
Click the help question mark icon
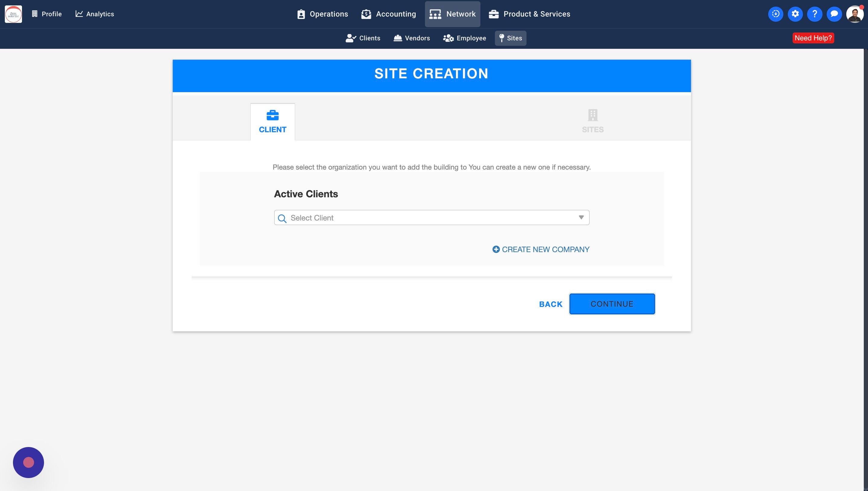coord(814,14)
